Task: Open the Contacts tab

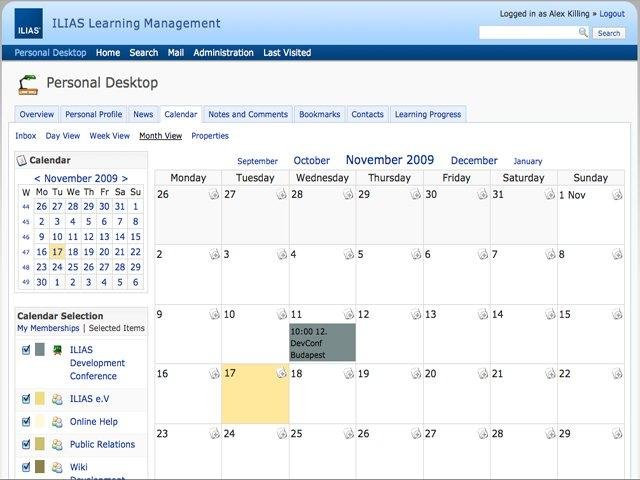Action: point(367,114)
